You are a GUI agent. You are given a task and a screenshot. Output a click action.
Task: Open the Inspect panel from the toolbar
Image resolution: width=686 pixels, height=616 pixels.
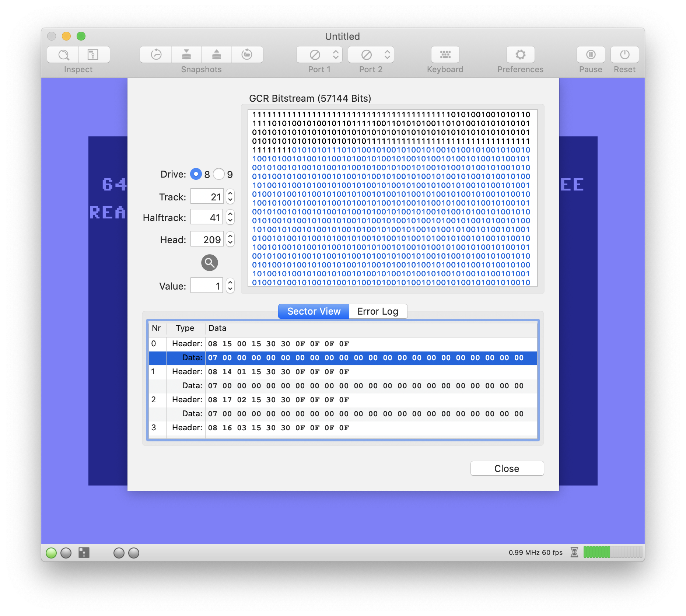[x=63, y=55]
